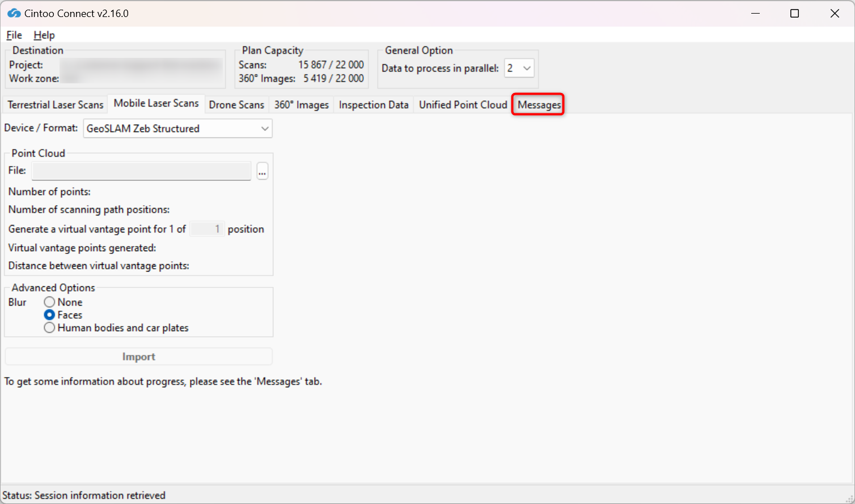Select the Mobile Laser Scans tab

pyautogui.click(x=156, y=103)
